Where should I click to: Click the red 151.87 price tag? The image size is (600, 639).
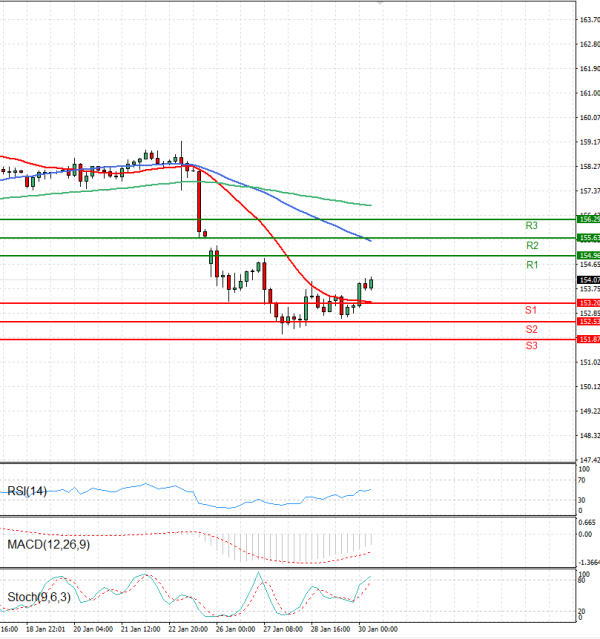coord(588,339)
